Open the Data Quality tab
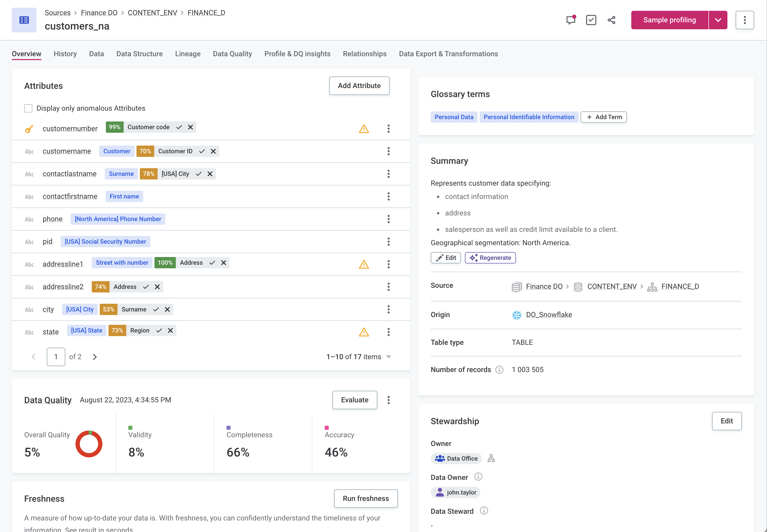The height and width of the screenshot is (532, 767). tap(232, 54)
